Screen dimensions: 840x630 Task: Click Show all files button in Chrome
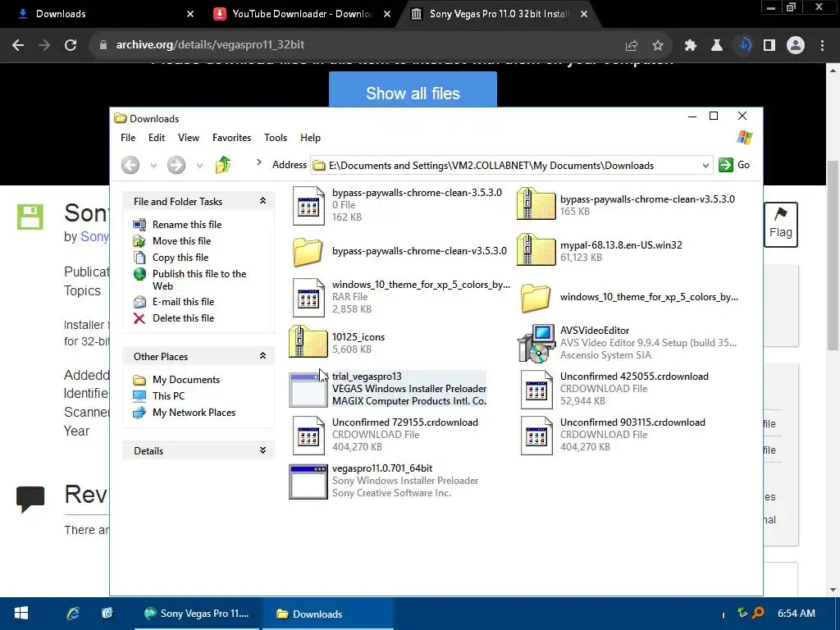click(413, 89)
